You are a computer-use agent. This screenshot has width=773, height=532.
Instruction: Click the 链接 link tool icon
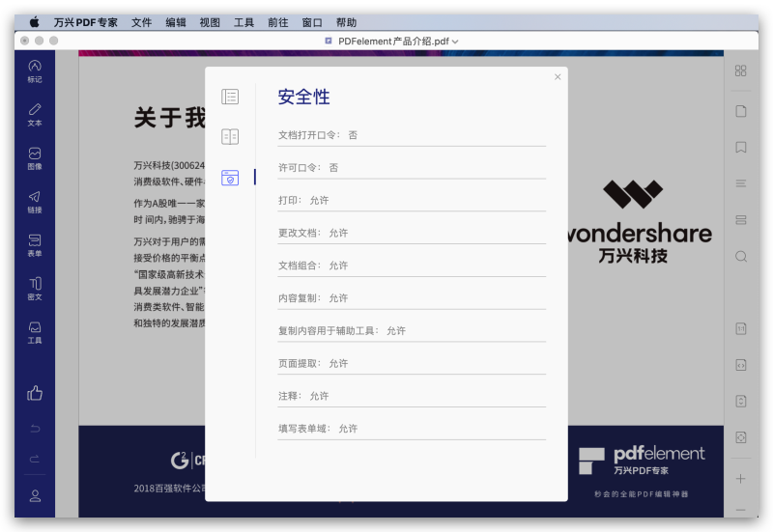(35, 202)
